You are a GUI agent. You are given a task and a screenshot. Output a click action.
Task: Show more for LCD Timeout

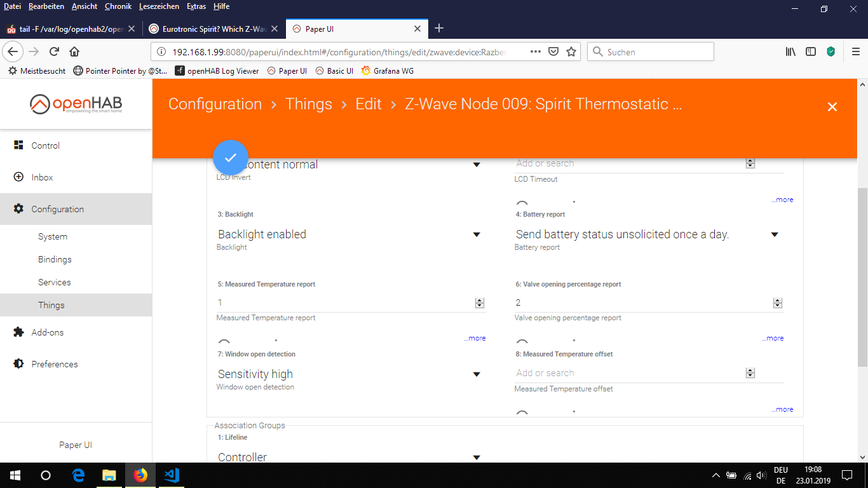[x=782, y=200]
